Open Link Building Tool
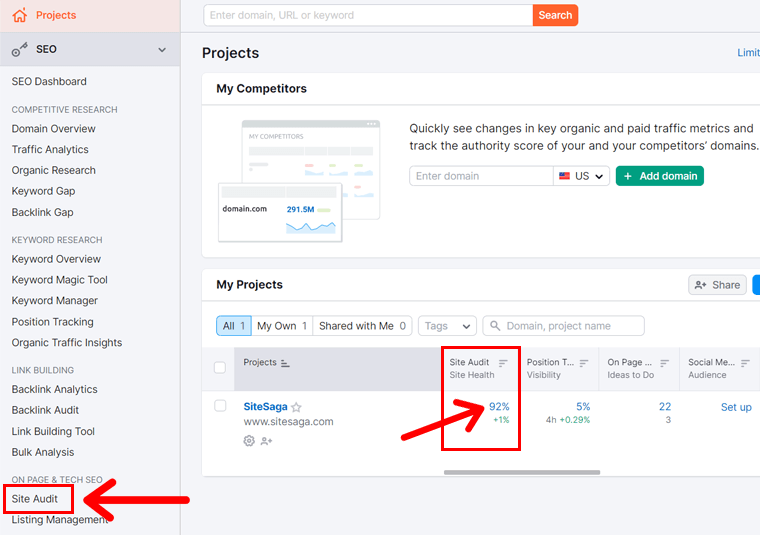The height and width of the screenshot is (535, 760). click(x=53, y=431)
